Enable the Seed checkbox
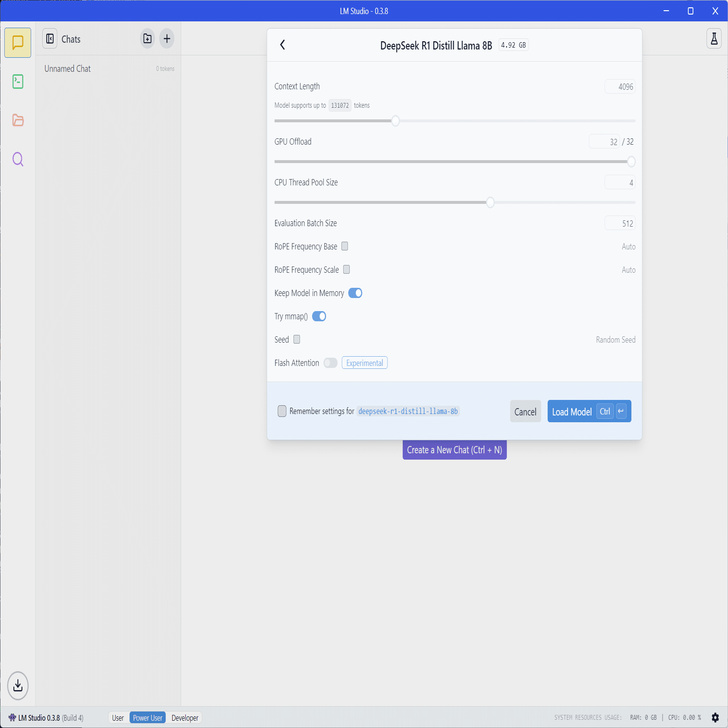This screenshot has height=728, width=728. (297, 339)
